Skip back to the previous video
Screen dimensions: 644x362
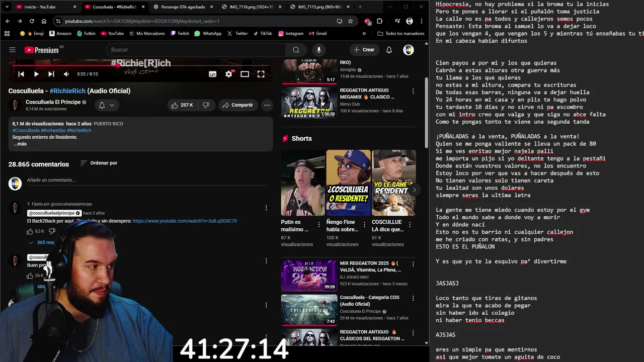click(21, 74)
